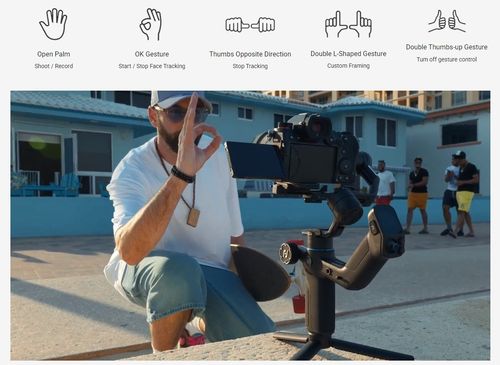Click the OK Gesture hand icon
Screen dimensions: 500x365
click(151, 24)
